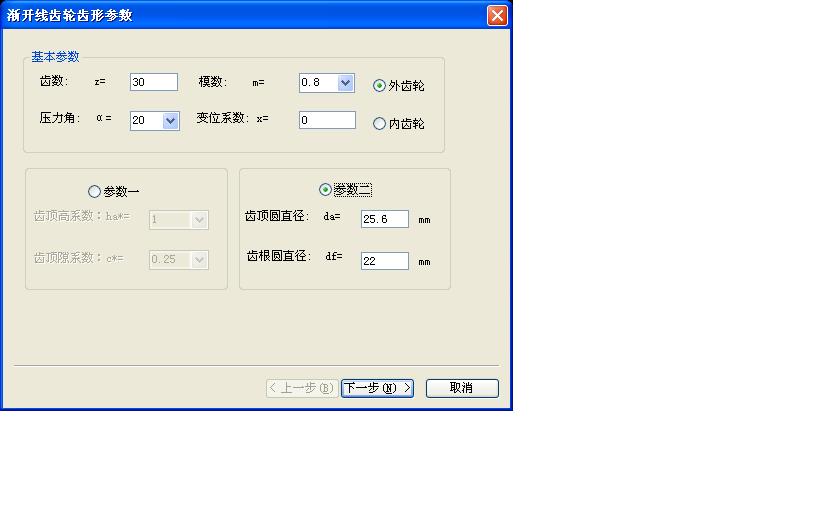Click the 齿顶圆直径: label text
The width and height of the screenshot is (840, 525).
click(x=276, y=216)
